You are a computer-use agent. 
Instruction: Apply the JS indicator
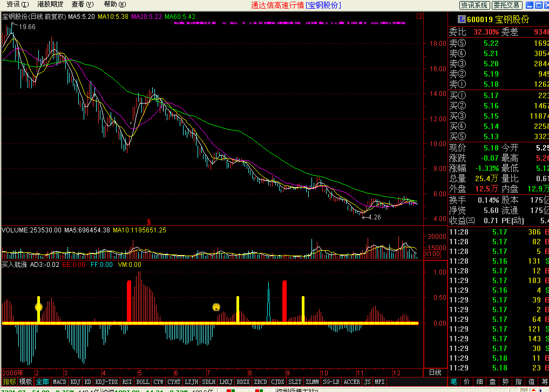click(367, 382)
